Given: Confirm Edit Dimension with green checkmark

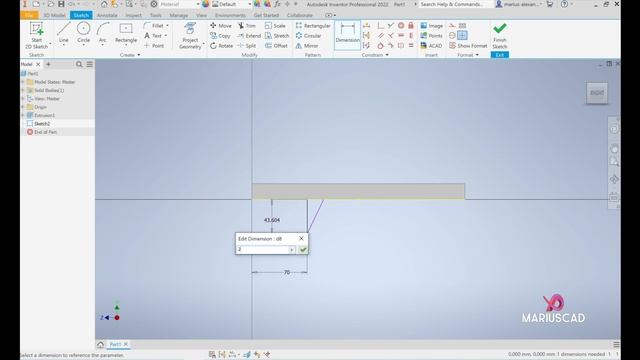Looking at the screenshot, I should [x=303, y=249].
